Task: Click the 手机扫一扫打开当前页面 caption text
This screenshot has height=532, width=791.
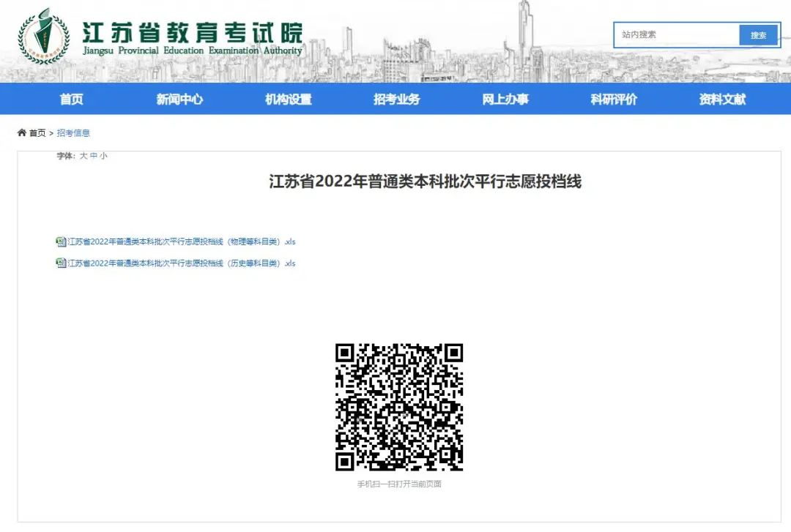Action: pyautogui.click(x=399, y=484)
